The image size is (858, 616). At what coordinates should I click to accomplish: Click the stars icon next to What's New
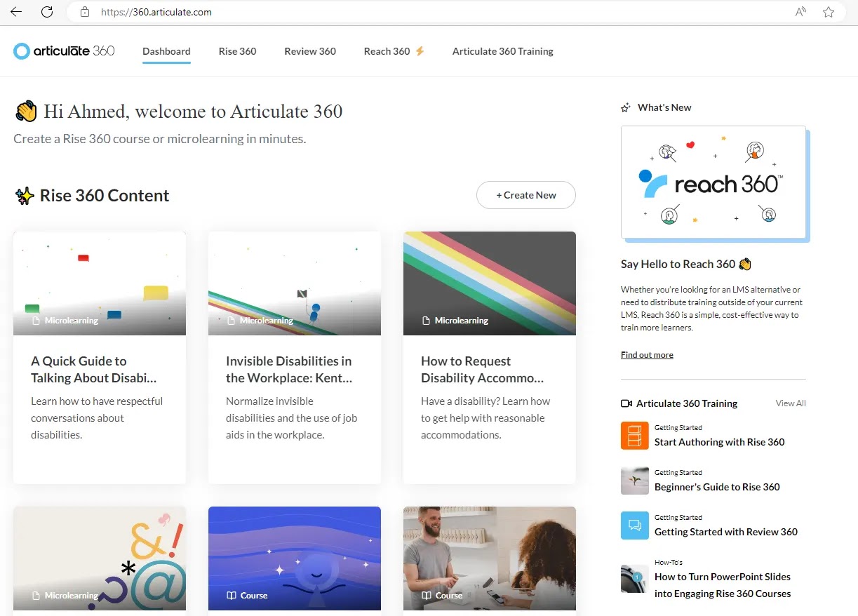point(626,107)
